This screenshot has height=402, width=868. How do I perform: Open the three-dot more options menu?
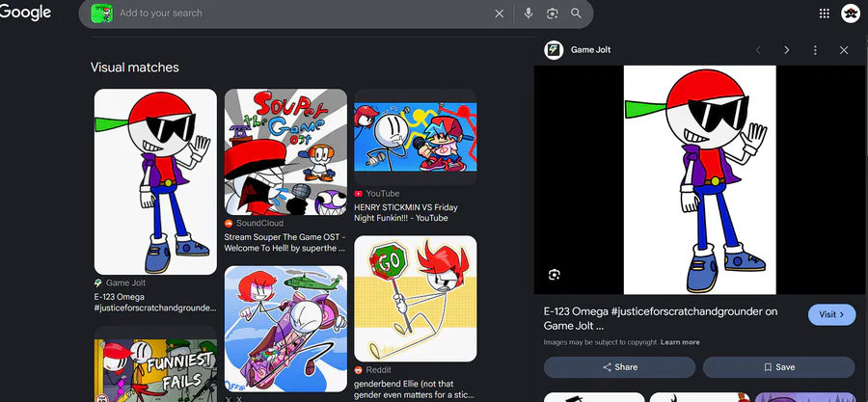(815, 50)
